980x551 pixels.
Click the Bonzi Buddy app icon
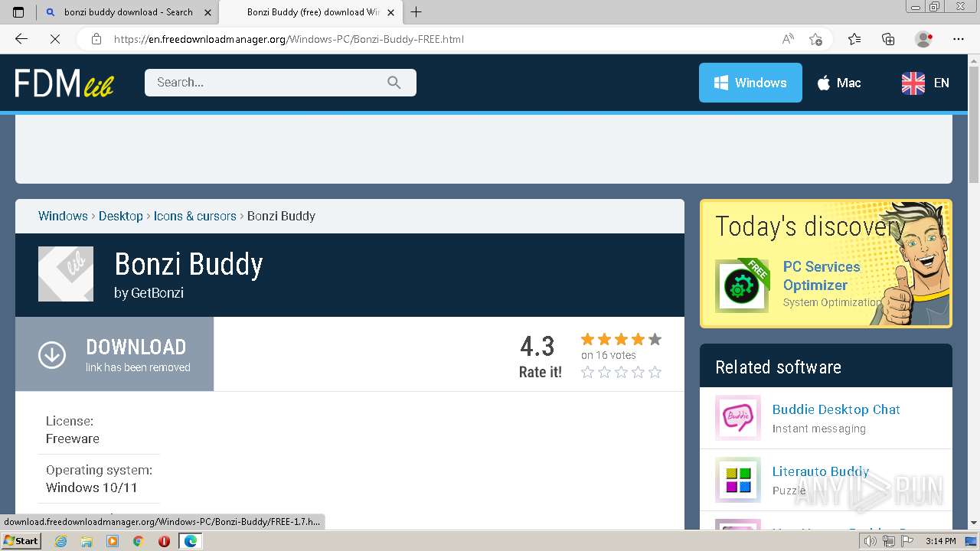click(x=66, y=274)
